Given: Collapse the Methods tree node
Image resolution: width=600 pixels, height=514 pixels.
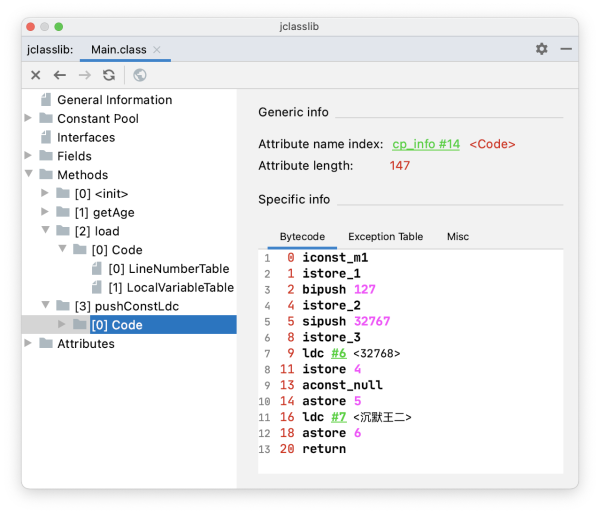Looking at the screenshot, I should [29, 175].
